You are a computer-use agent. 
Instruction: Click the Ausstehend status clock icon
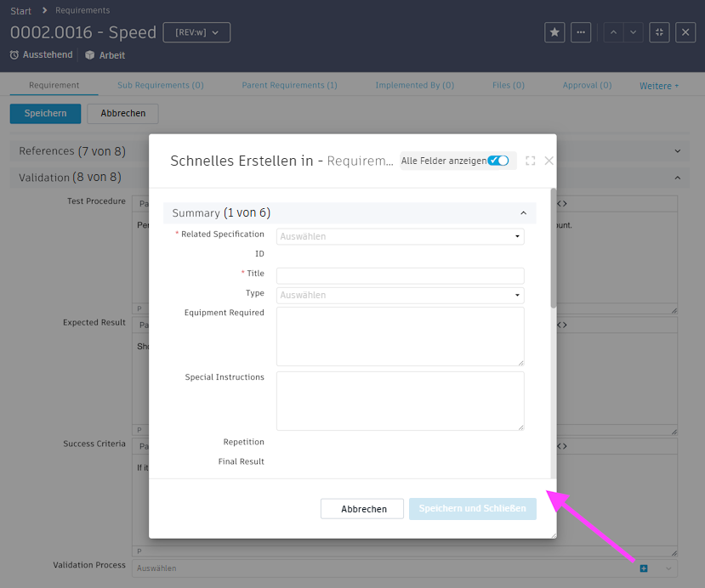[x=14, y=54]
